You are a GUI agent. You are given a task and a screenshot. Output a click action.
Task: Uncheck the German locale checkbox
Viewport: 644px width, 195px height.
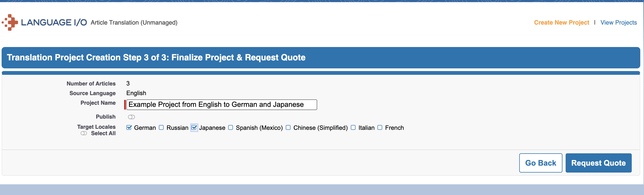[129, 127]
